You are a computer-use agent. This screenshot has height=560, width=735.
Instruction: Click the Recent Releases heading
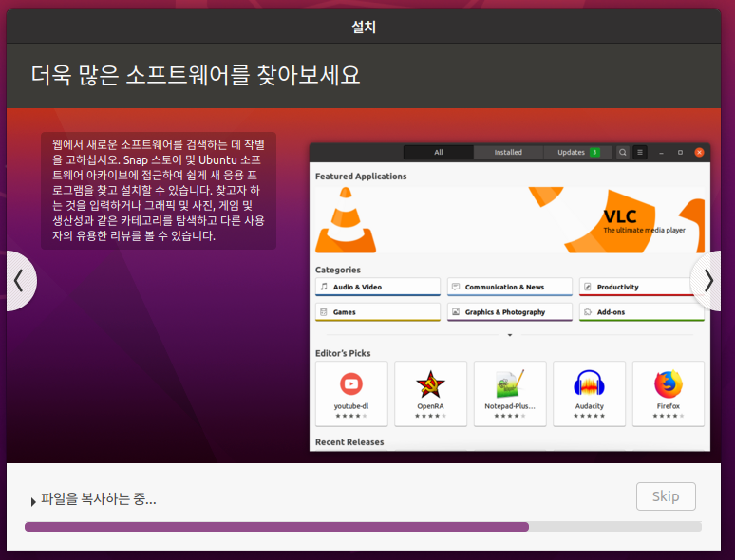coord(349,442)
